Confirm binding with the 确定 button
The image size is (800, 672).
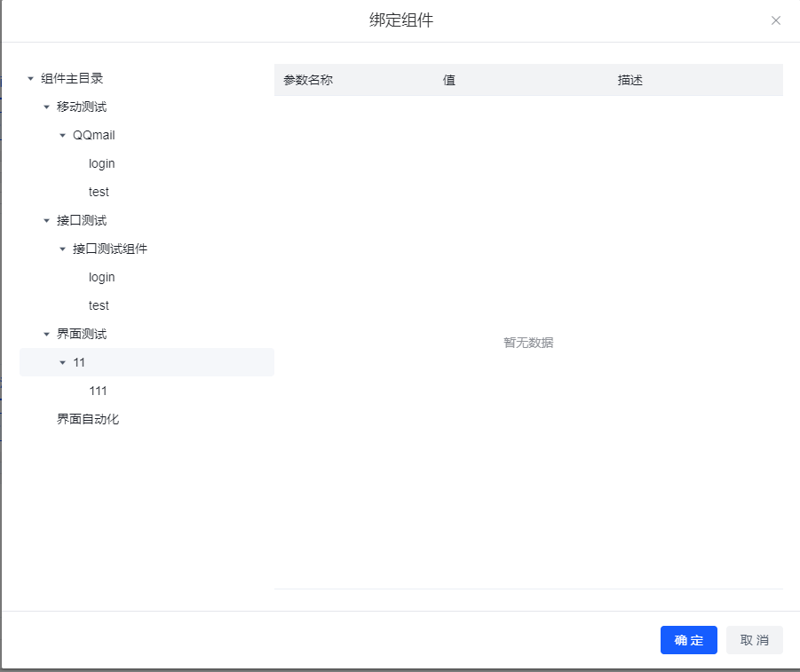tap(688, 640)
